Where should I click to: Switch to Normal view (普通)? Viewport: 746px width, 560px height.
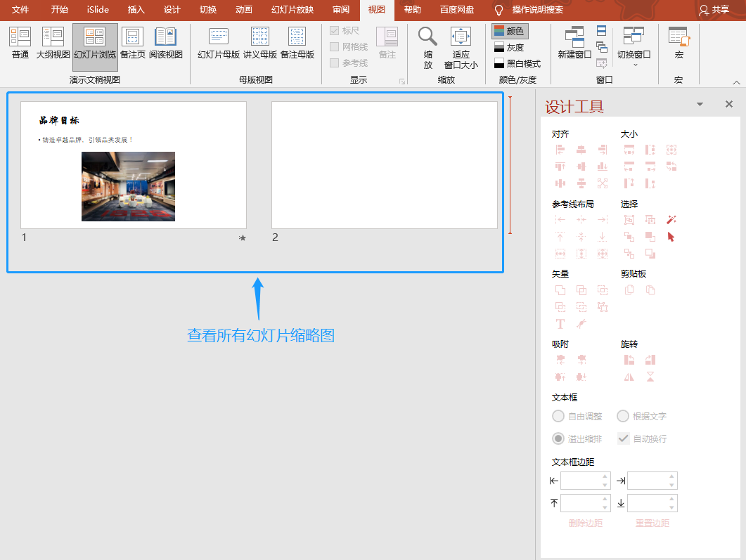point(20,44)
